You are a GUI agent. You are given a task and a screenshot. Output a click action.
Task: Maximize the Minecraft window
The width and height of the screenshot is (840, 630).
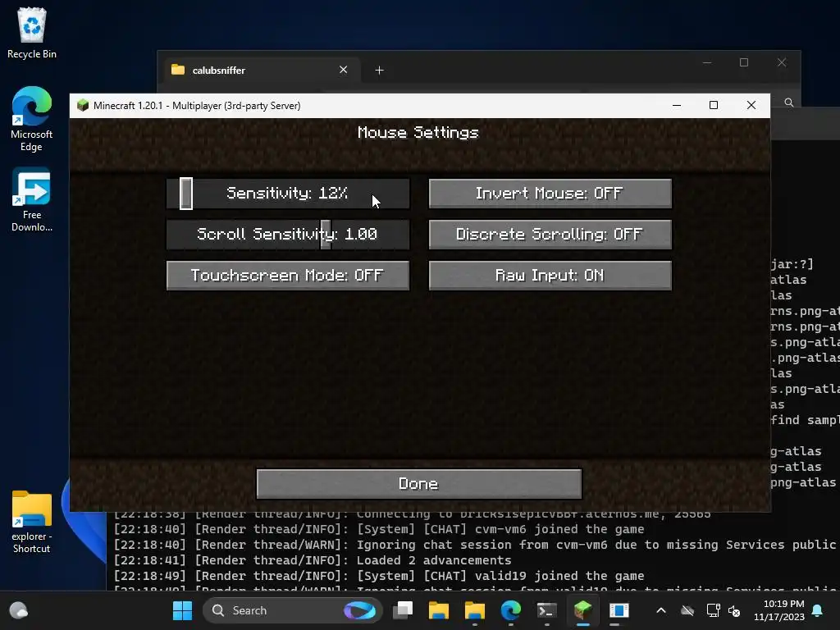714,106
